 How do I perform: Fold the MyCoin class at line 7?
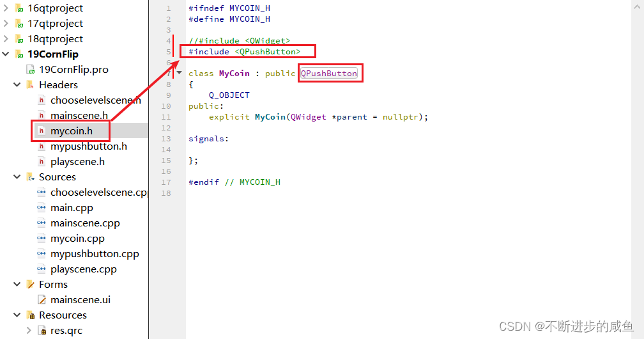[x=179, y=73]
